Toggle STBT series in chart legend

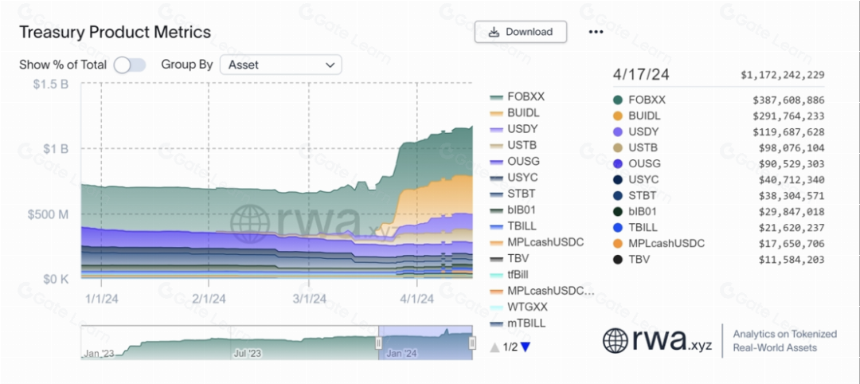[x=512, y=194]
